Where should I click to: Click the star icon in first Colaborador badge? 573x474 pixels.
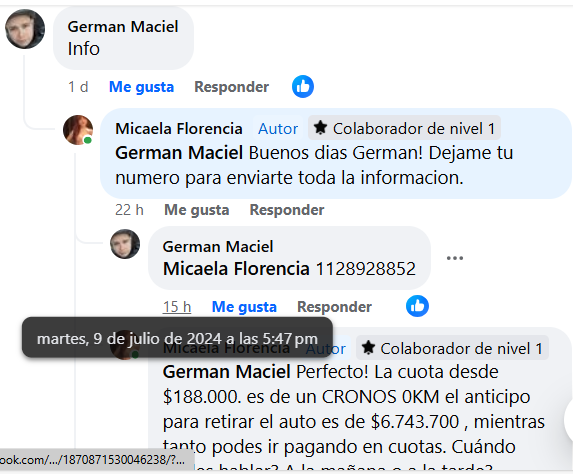pos(320,128)
